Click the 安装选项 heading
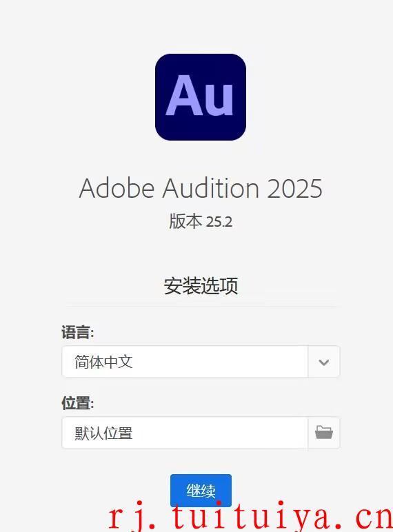393x532 pixels. [201, 286]
